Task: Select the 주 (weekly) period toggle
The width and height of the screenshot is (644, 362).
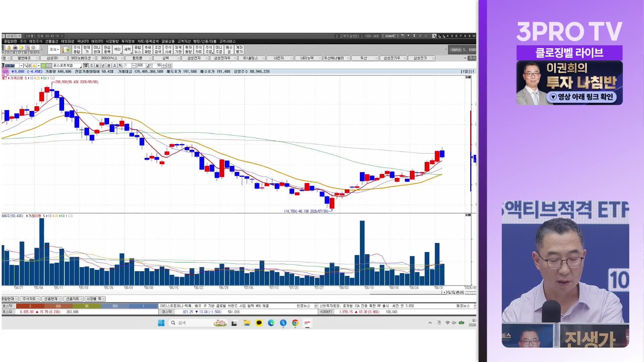Action: click(x=91, y=65)
